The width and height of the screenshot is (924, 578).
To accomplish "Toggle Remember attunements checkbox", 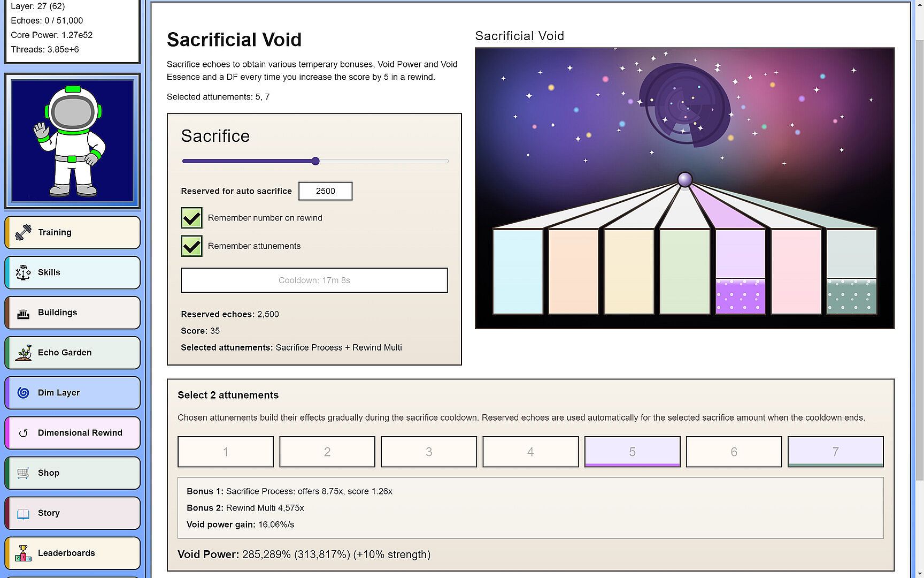I will 191,246.
